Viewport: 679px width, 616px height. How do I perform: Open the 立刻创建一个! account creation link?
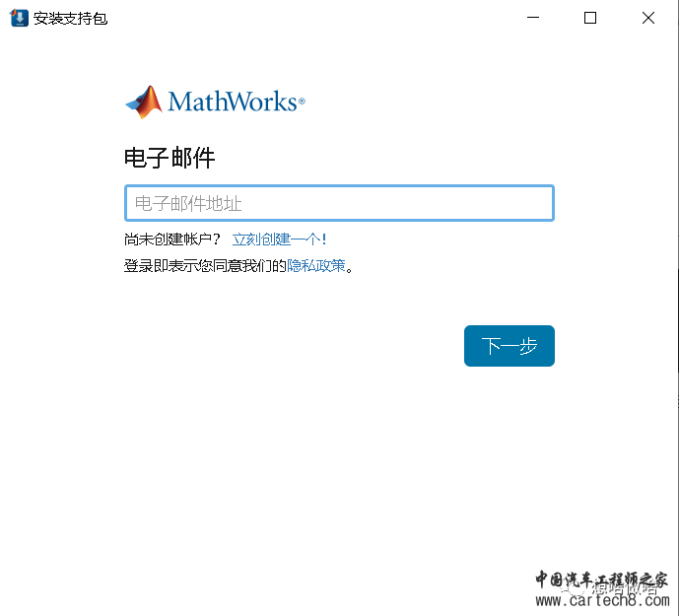tap(279, 240)
